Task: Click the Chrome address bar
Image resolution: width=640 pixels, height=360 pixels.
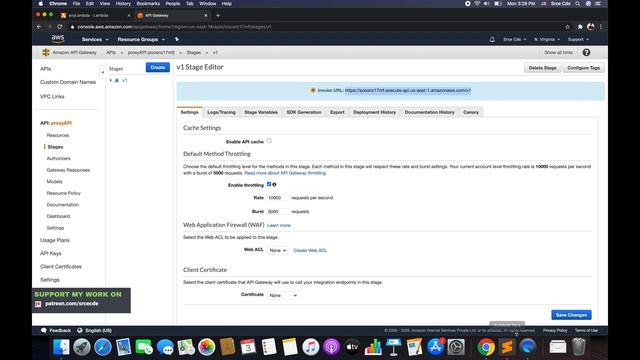Action: pyautogui.click(x=314, y=27)
